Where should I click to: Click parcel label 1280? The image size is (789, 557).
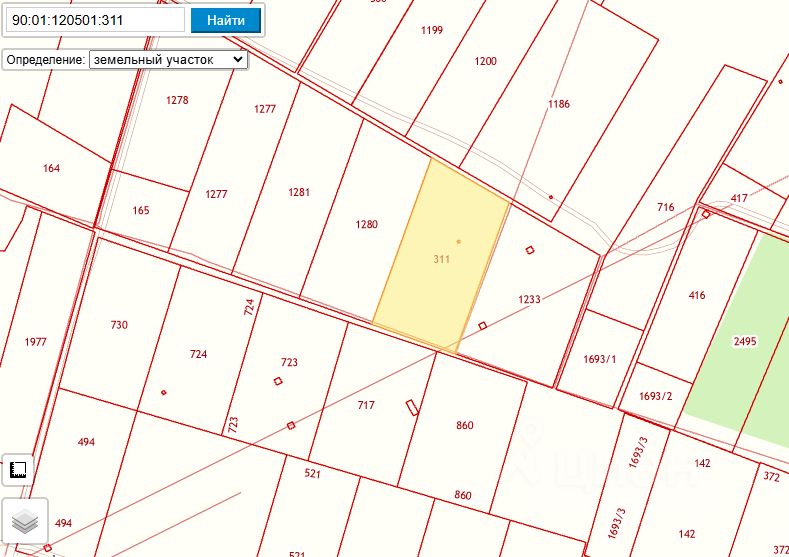point(366,224)
